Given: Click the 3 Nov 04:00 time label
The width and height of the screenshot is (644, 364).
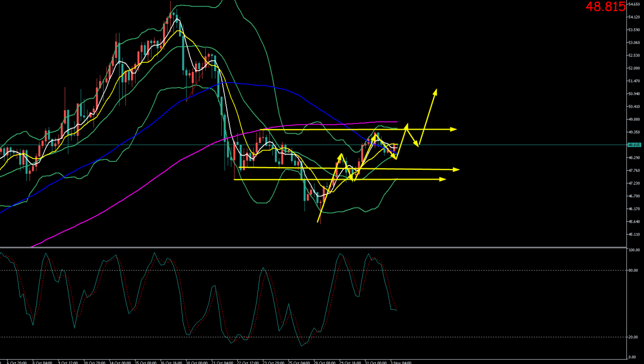Looking at the screenshot, I should [x=402, y=362].
